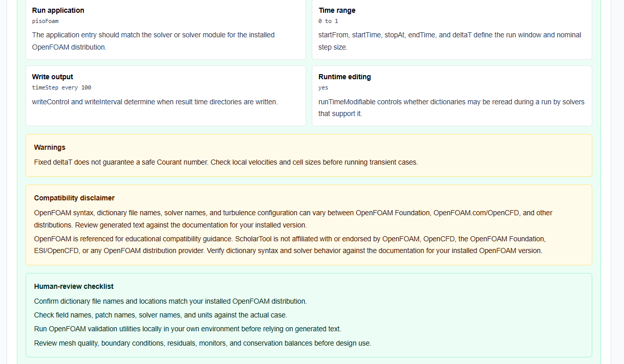Click the 'Warnings' heading
The image size is (624, 364).
(50, 147)
